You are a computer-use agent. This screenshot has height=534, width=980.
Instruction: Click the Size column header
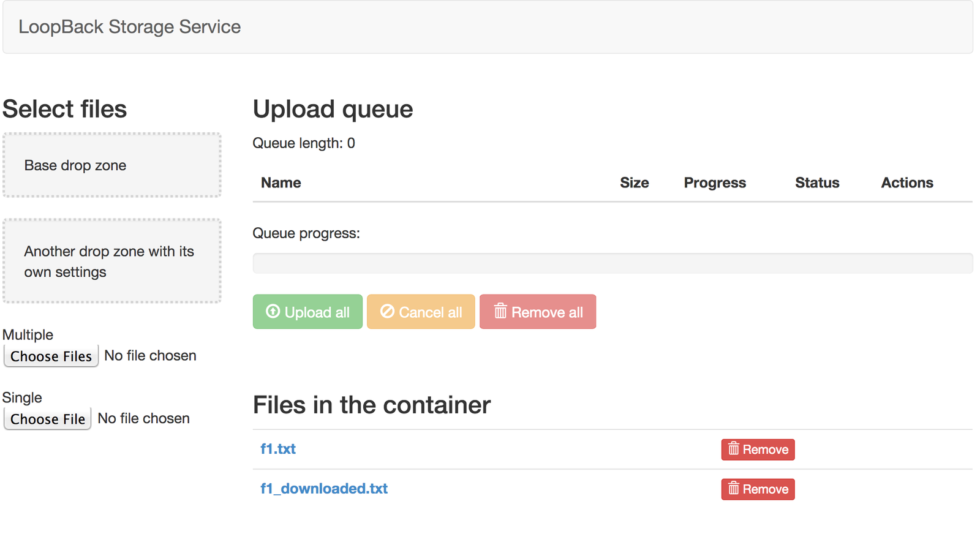click(634, 182)
